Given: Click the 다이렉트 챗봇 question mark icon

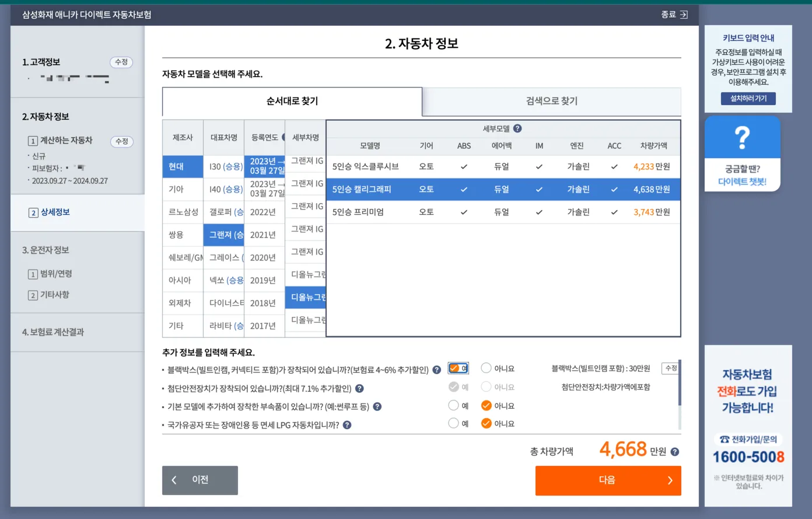Looking at the screenshot, I should (x=742, y=136).
